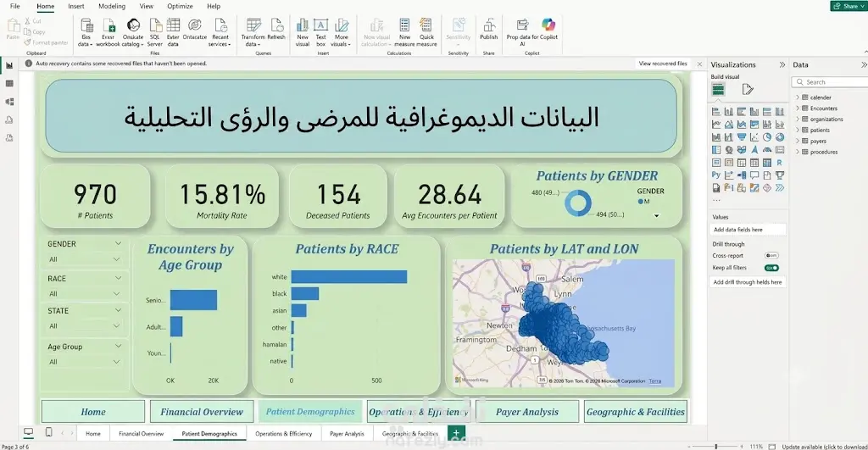Select the donut chart visual icon
Viewport: 868px width, 450px height.
click(780, 136)
